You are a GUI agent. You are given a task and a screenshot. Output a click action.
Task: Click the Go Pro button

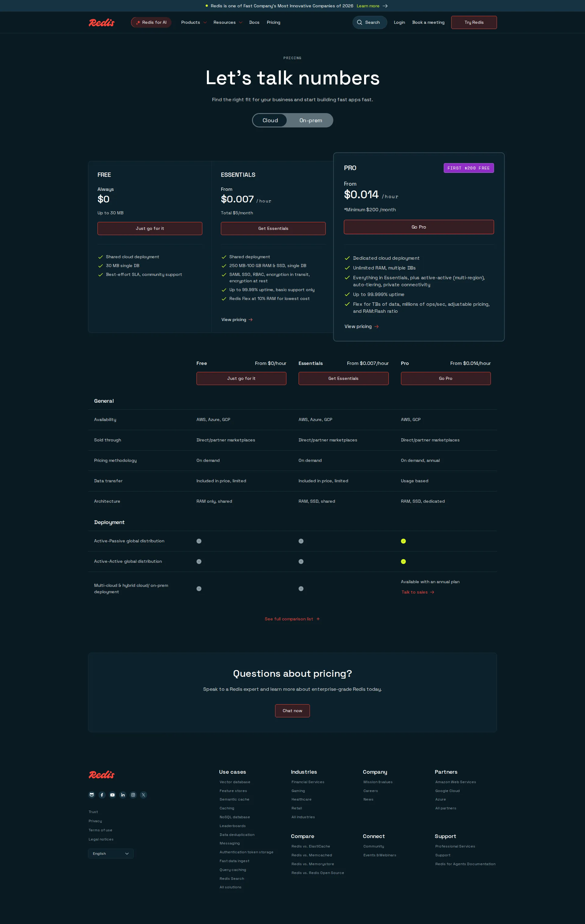point(419,227)
